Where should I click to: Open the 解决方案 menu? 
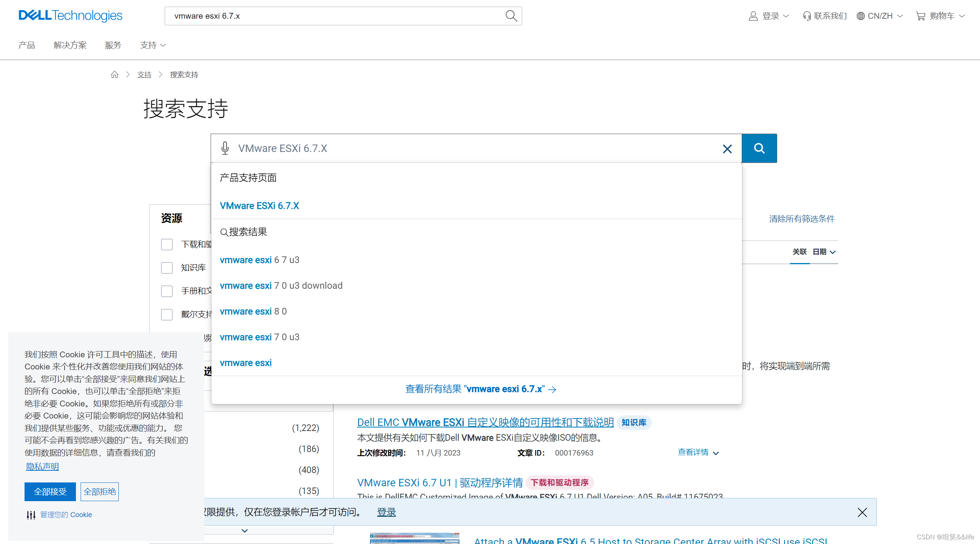coord(70,45)
